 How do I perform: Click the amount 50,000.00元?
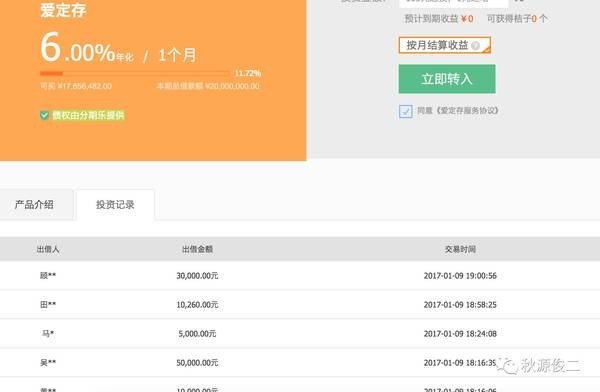pos(197,363)
